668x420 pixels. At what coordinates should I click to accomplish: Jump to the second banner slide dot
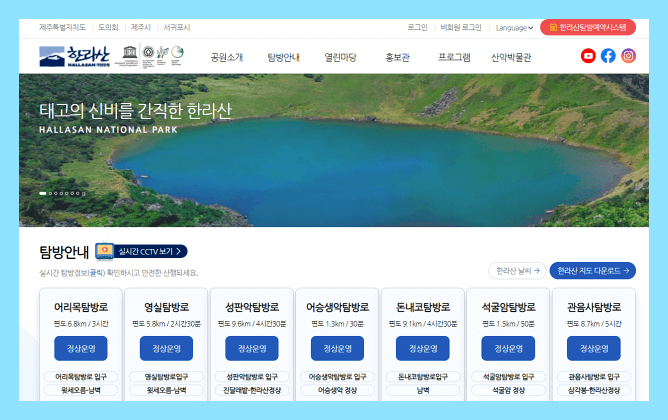(50, 193)
